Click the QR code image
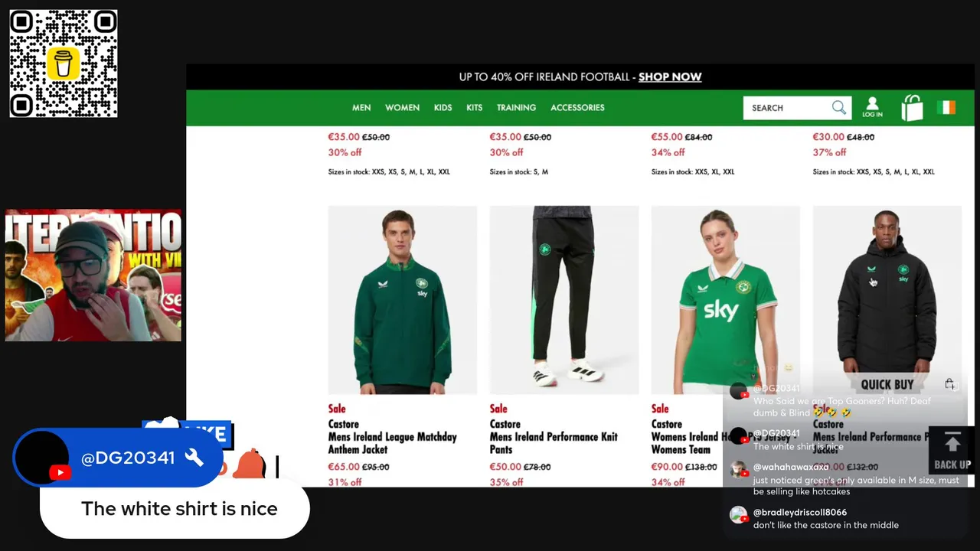 point(64,64)
